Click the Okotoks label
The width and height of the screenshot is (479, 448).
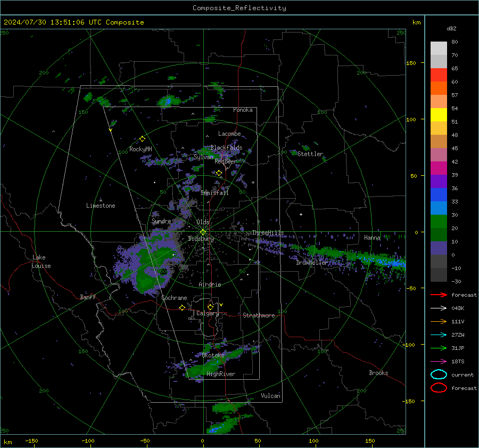(x=213, y=355)
